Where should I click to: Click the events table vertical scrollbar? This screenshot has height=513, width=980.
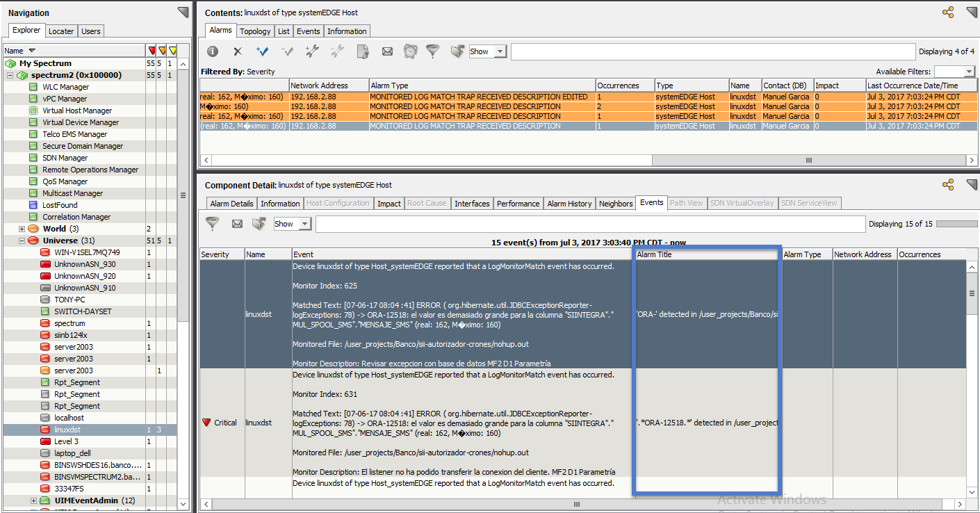click(971, 293)
